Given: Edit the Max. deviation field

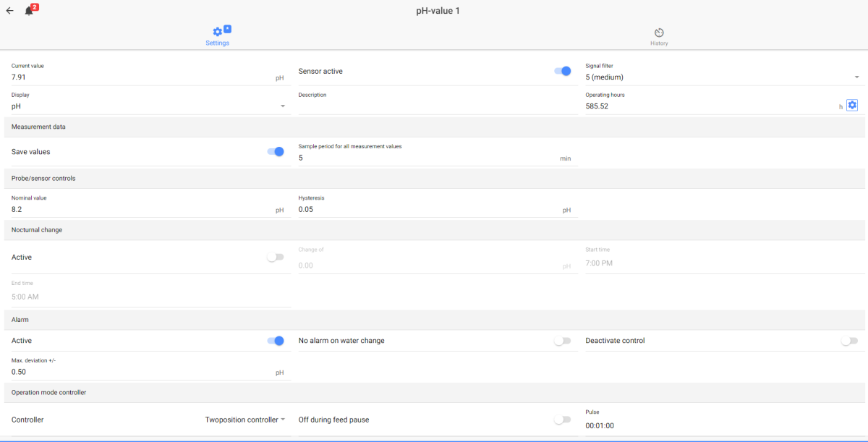Looking at the screenshot, I should (150, 368).
